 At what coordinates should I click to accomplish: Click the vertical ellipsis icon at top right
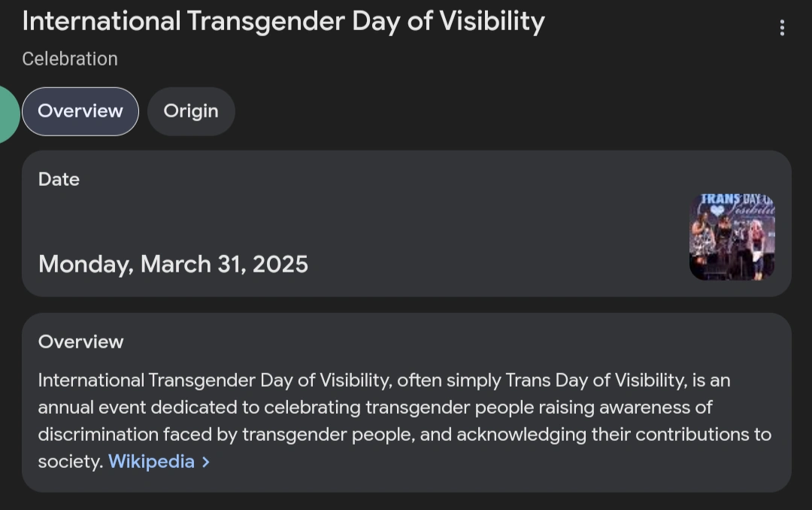tap(782, 27)
